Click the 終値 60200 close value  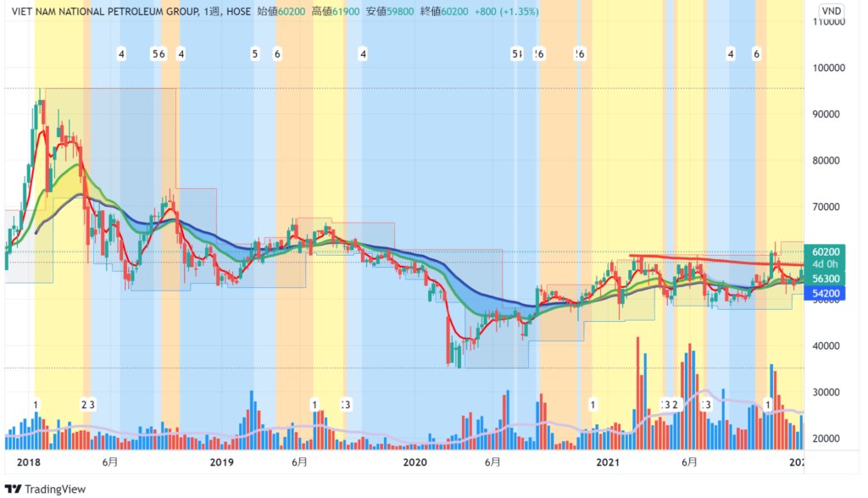click(x=444, y=11)
